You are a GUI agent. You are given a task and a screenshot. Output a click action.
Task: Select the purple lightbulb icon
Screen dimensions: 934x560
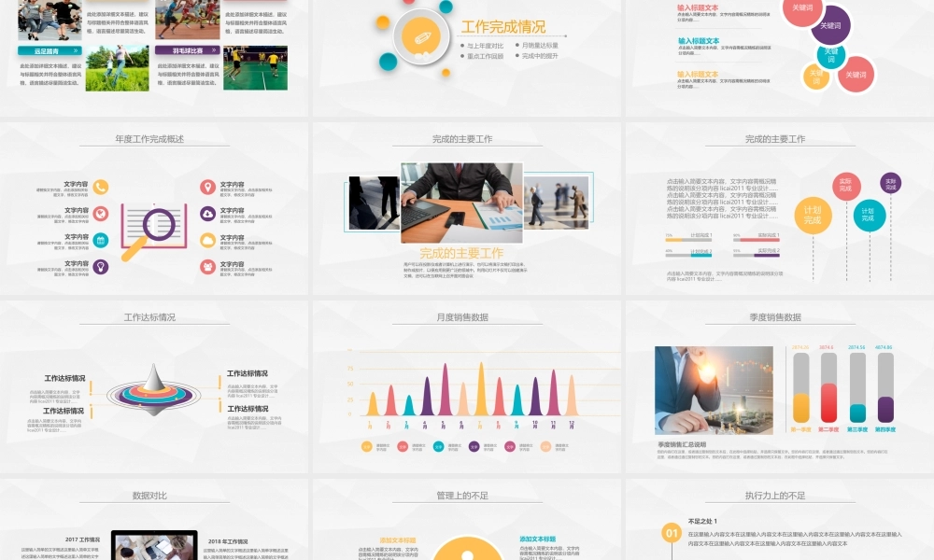101,266
